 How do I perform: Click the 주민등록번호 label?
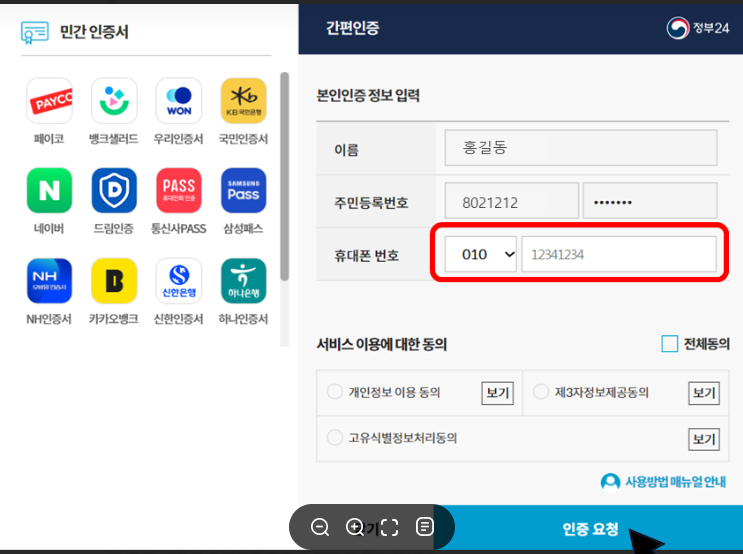[x=372, y=203]
